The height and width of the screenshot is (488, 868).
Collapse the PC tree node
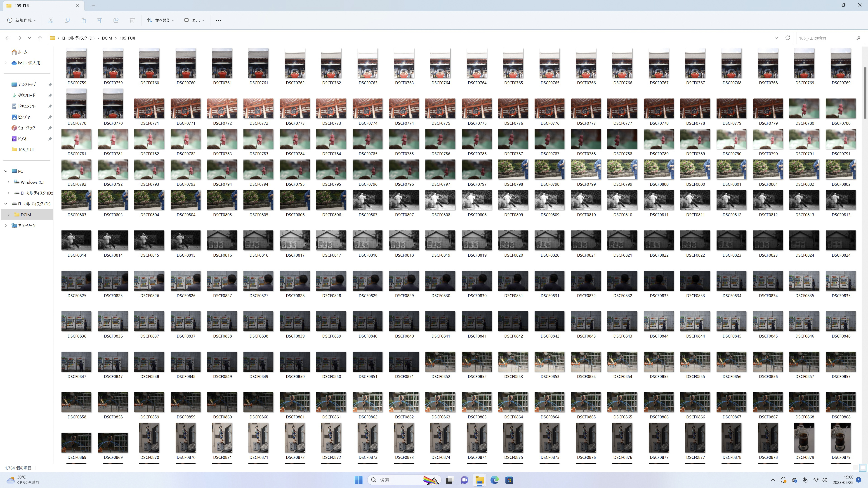tap(6, 171)
